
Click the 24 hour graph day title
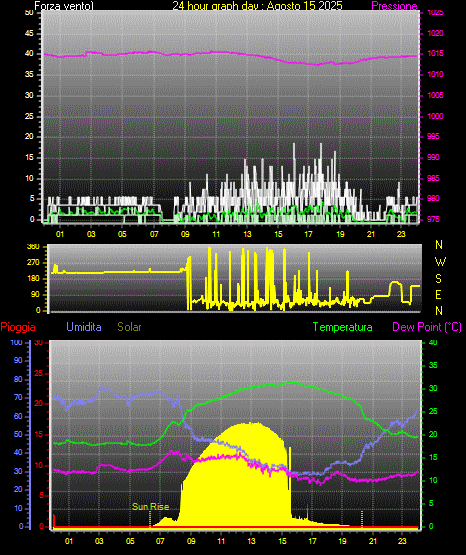[x=257, y=6]
